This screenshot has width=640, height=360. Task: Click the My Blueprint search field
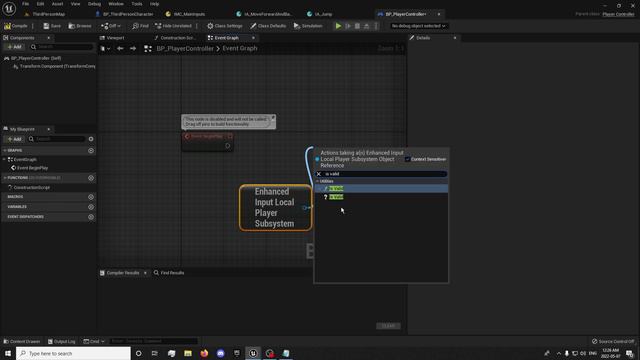(x=57, y=139)
